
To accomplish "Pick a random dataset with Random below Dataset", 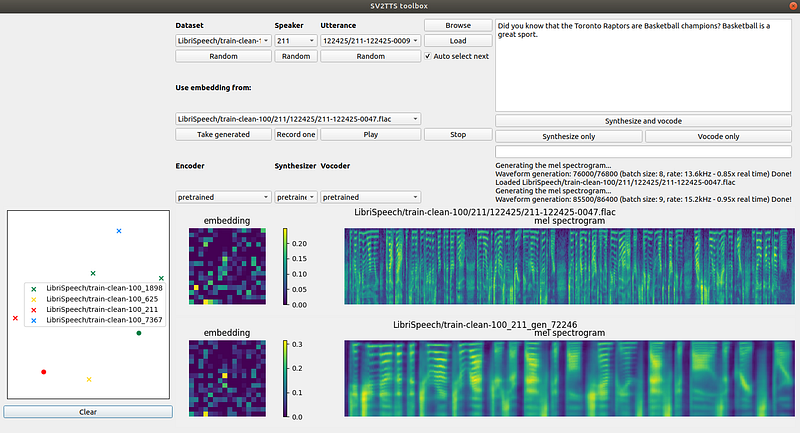I will click(x=222, y=57).
